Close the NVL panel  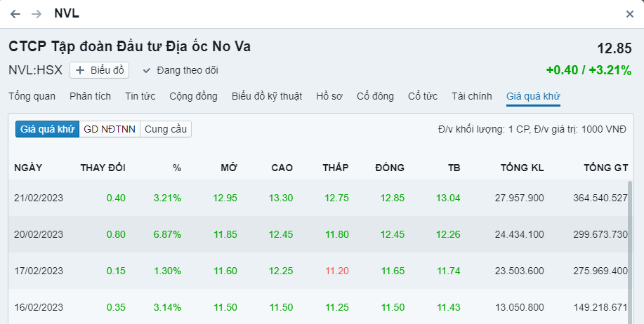[629, 14]
